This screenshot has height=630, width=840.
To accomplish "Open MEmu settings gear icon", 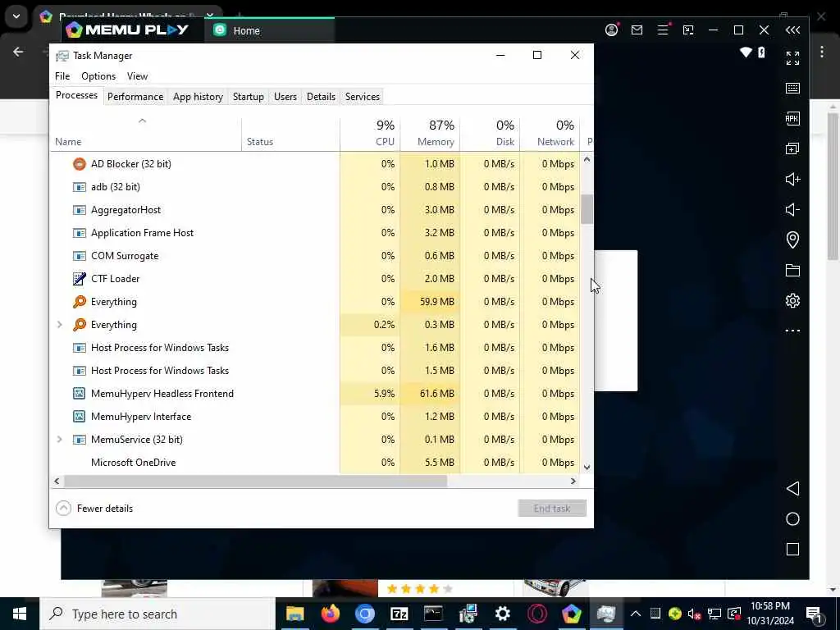I will click(792, 300).
